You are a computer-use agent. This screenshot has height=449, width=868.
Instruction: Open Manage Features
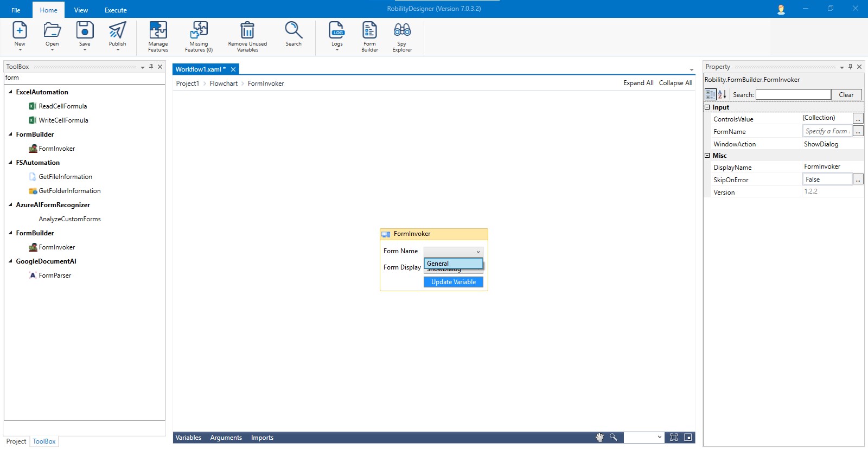pyautogui.click(x=158, y=31)
